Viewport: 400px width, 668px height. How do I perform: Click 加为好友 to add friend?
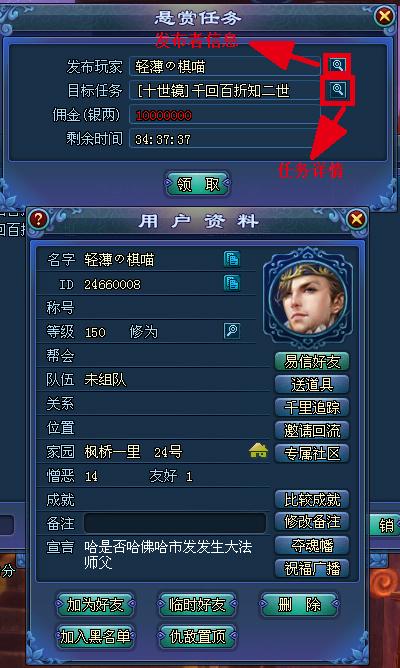95,605
